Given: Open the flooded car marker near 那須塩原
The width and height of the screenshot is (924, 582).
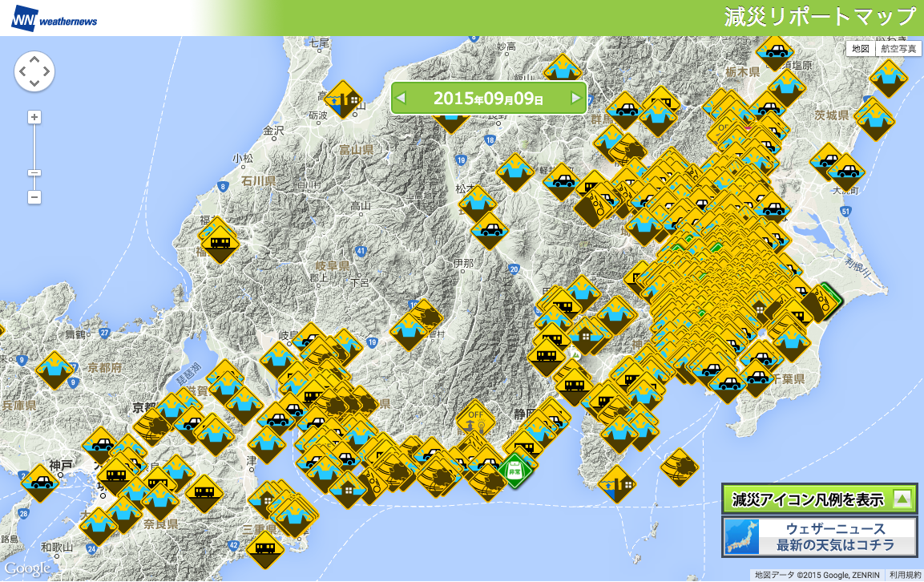Looking at the screenshot, I should point(775,52).
